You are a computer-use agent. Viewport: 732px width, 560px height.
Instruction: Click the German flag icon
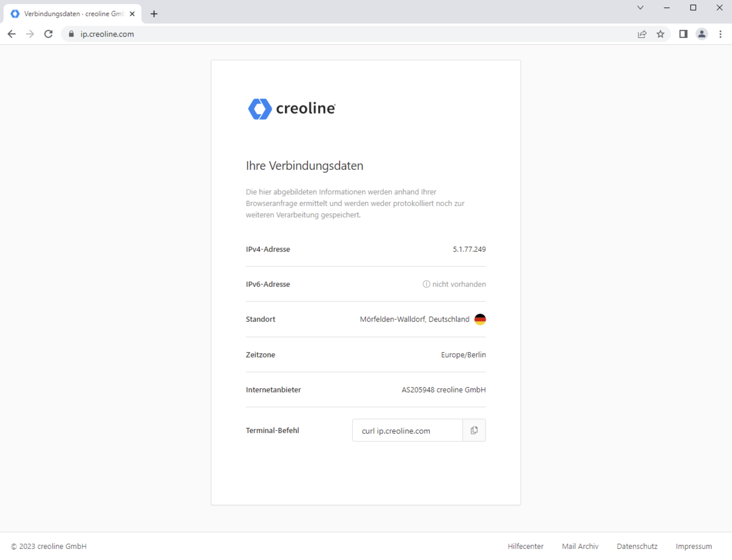pyautogui.click(x=480, y=319)
